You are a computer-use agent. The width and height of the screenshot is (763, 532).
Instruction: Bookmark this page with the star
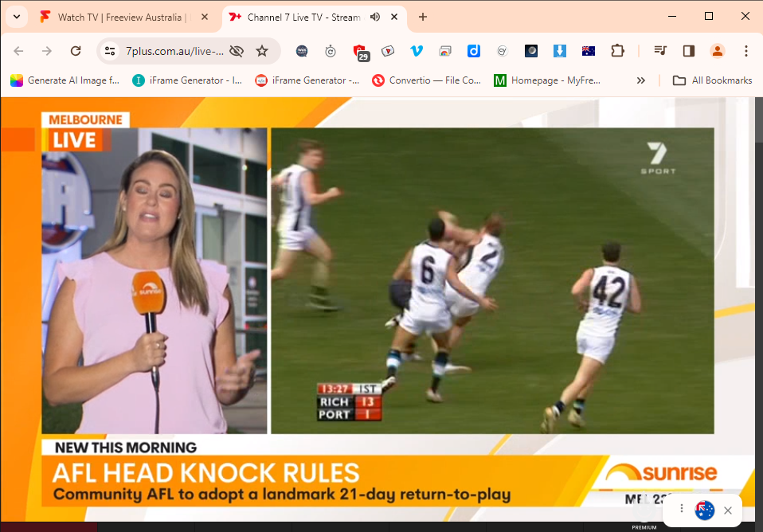[x=262, y=51]
